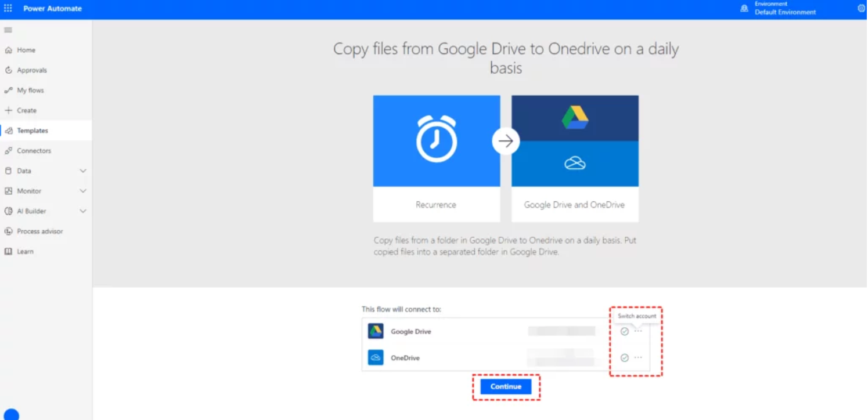Open Process advisor page

coord(40,231)
